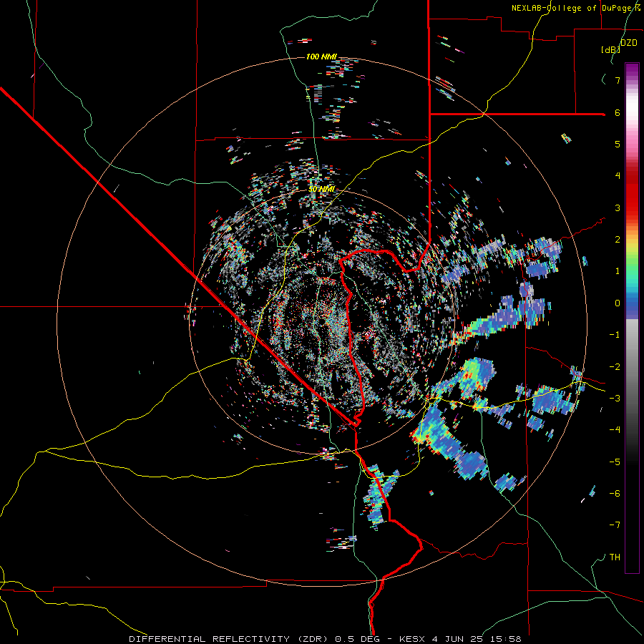Click the '2' value on the color scale
Screen dimensions: 644x644
pos(618,240)
